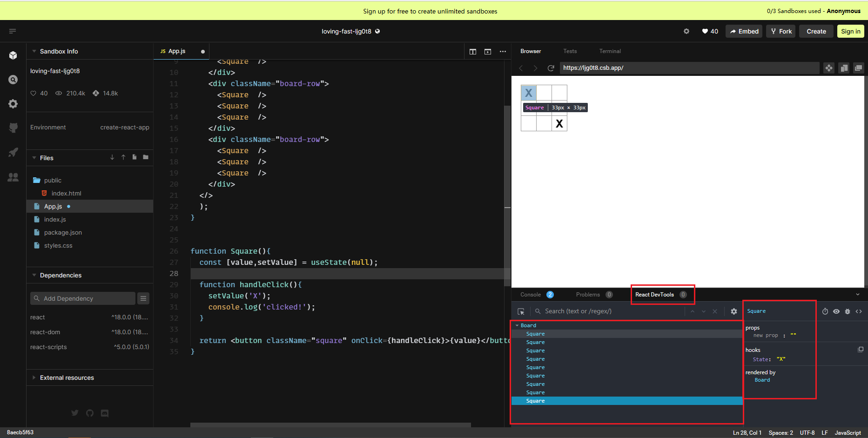Image resolution: width=868 pixels, height=438 pixels.
Task: Toggle the suspense stopwatch in React DevTools
Action: (825, 311)
